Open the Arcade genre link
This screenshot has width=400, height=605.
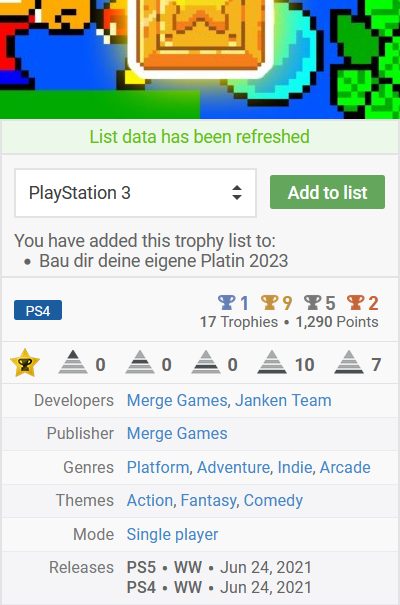point(345,468)
